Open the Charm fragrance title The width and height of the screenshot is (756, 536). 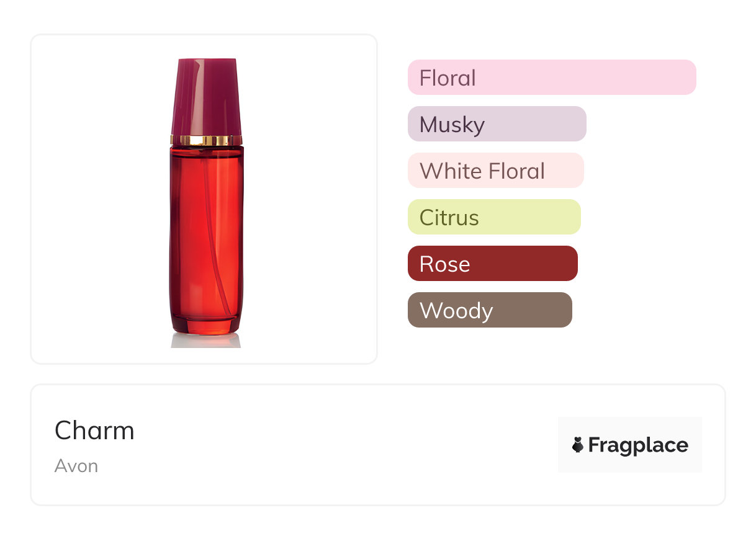coord(94,431)
